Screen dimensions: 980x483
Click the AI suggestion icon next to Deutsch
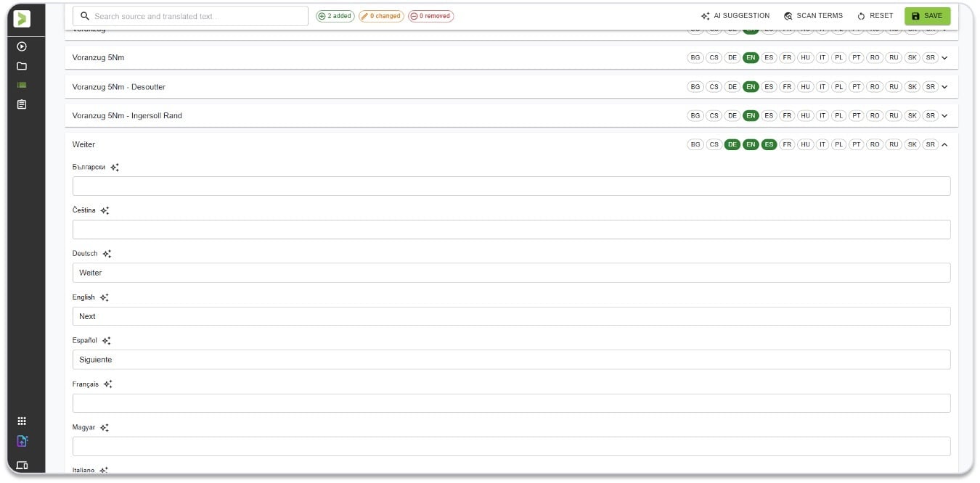(x=107, y=254)
